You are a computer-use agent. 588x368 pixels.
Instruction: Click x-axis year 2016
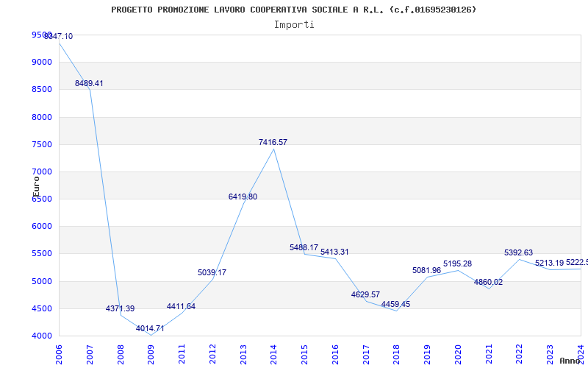point(335,355)
